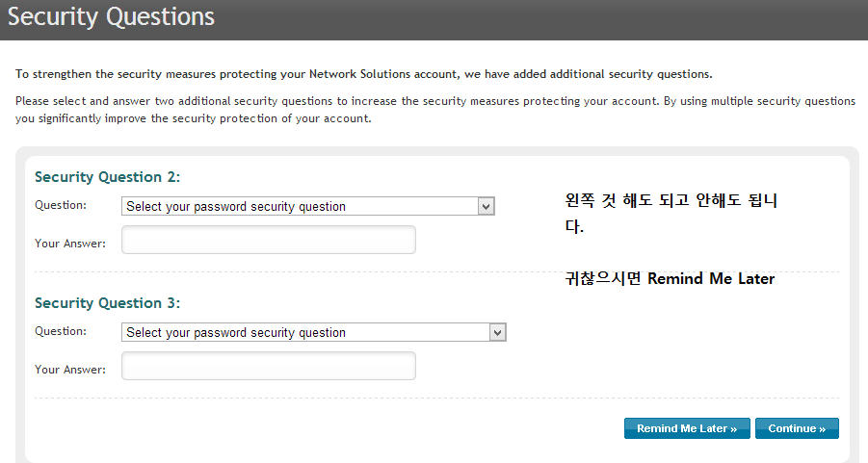Click the Security Question 2 heading
The image size is (868, 463).
(108, 177)
